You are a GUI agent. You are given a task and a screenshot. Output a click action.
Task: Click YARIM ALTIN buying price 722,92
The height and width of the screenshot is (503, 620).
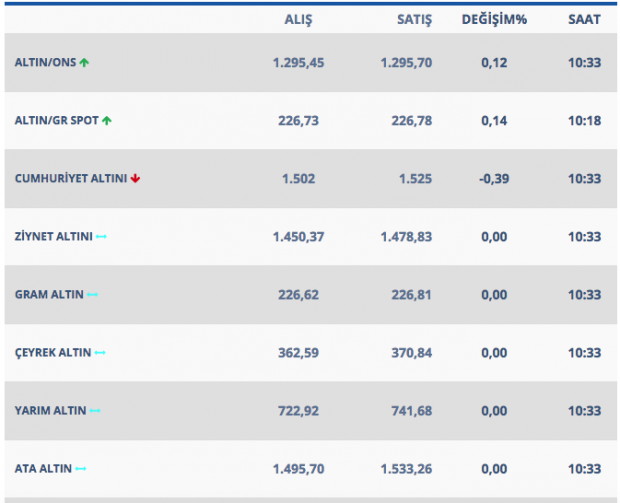click(298, 410)
